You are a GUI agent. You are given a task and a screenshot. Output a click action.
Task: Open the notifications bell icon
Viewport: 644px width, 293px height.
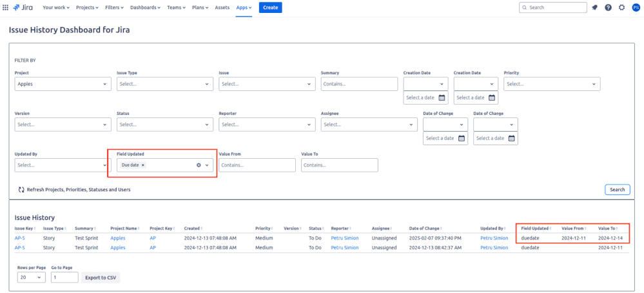coord(594,7)
